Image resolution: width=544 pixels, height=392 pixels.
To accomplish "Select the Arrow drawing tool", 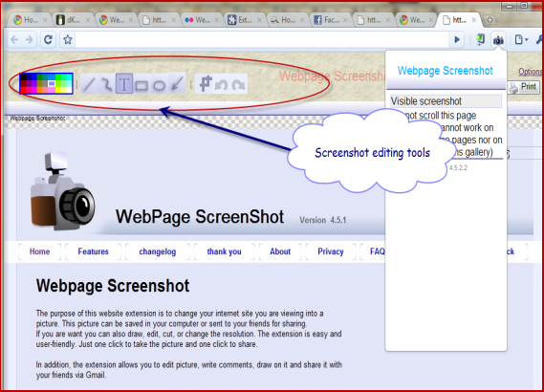I will [x=177, y=84].
